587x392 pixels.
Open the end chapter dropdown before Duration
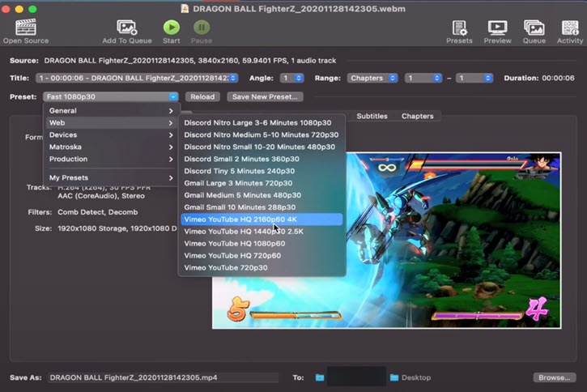(474, 78)
